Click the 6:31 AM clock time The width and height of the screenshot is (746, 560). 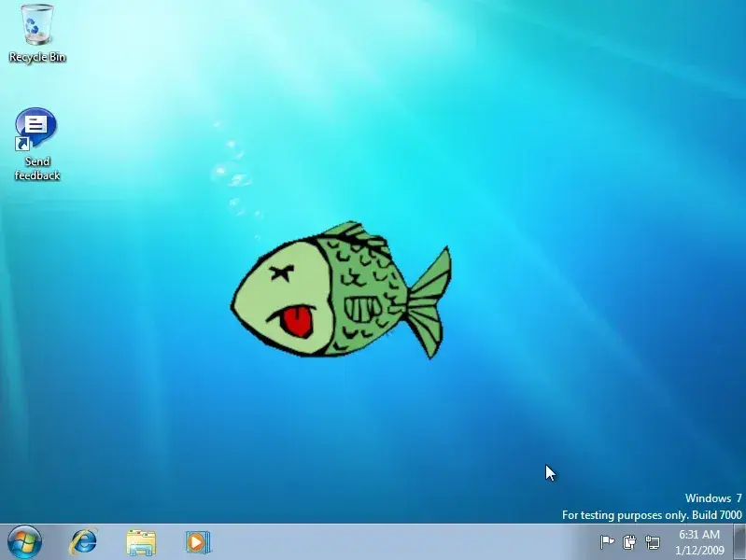pyautogui.click(x=699, y=535)
